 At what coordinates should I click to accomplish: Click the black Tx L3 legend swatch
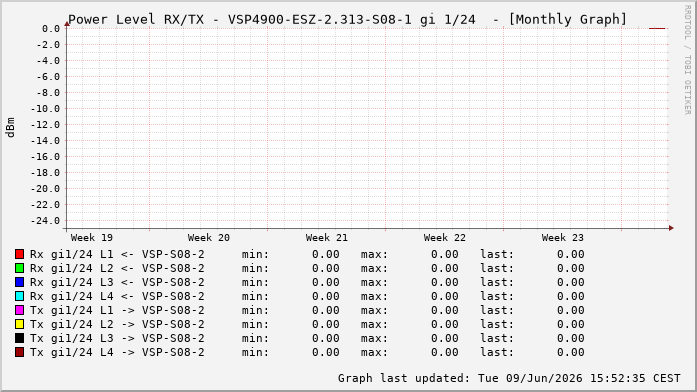(x=19, y=338)
